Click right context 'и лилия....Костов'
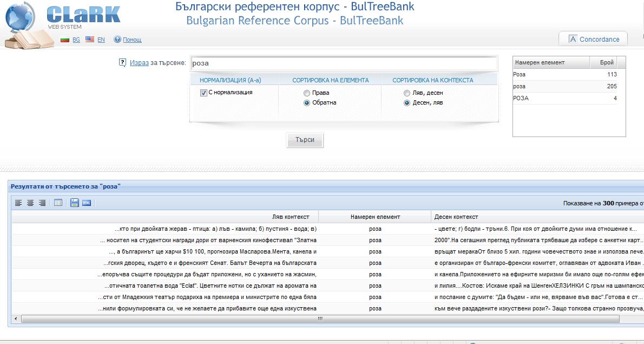 click(x=539, y=285)
